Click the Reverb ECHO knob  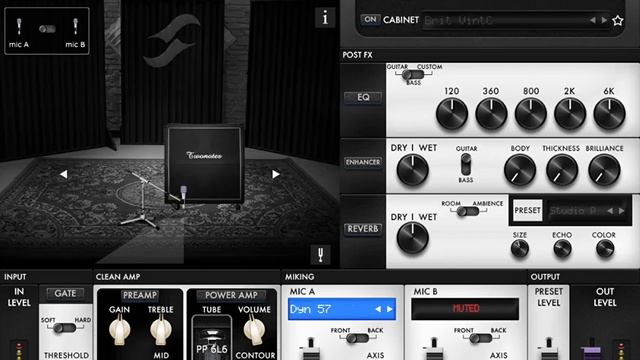[x=562, y=249]
